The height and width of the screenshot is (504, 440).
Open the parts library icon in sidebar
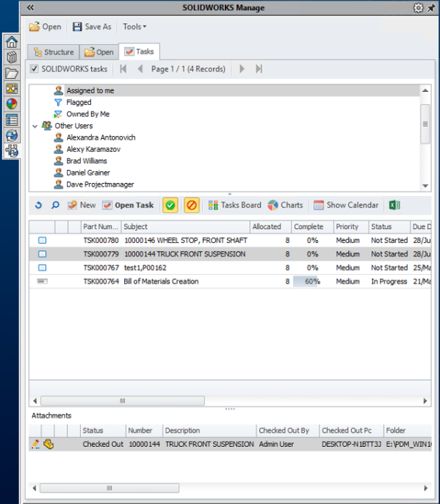tap(12, 58)
